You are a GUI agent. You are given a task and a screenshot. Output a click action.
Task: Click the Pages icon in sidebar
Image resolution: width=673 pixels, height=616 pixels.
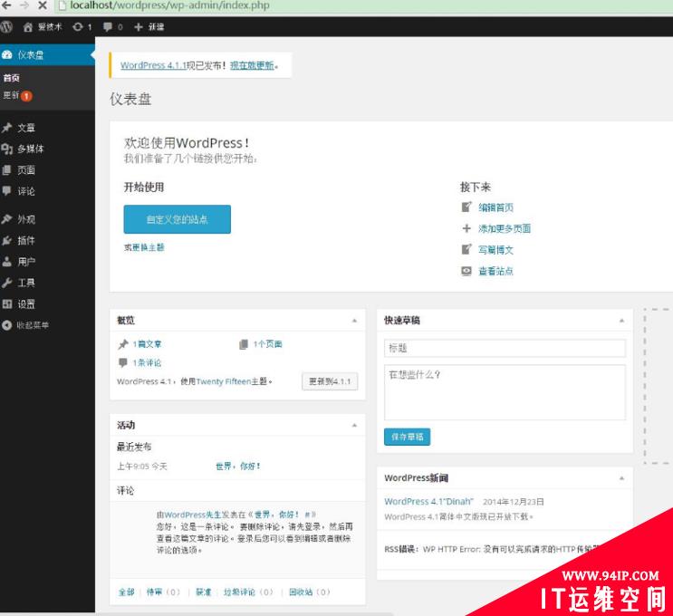coord(7,170)
